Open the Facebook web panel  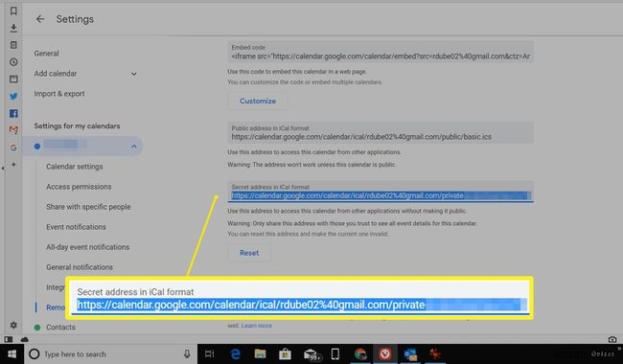coord(13,114)
